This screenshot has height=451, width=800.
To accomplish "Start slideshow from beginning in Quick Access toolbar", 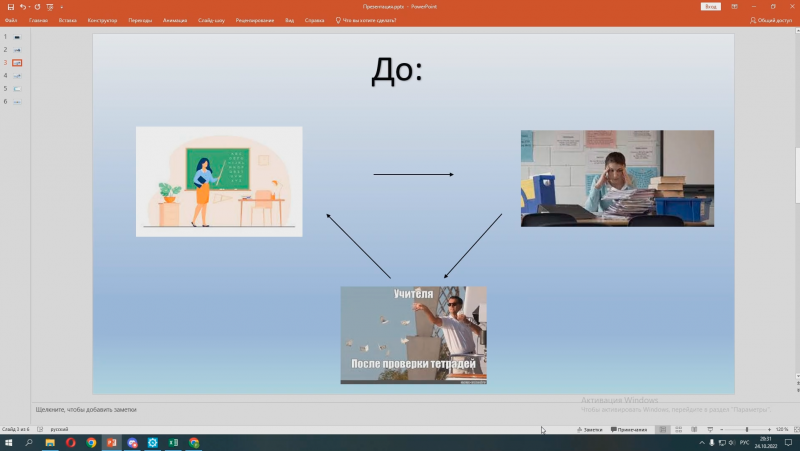I will (49, 7).
